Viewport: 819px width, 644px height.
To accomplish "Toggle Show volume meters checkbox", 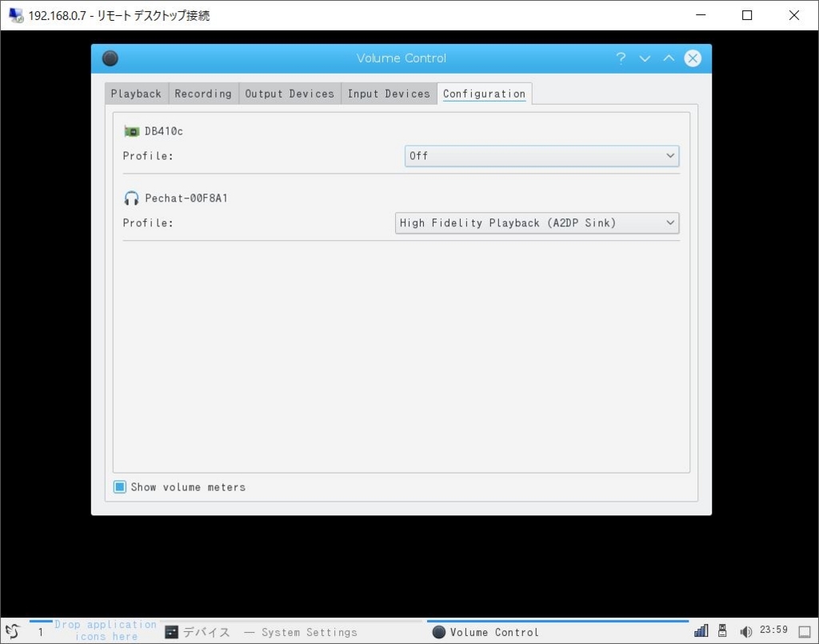I will (120, 486).
